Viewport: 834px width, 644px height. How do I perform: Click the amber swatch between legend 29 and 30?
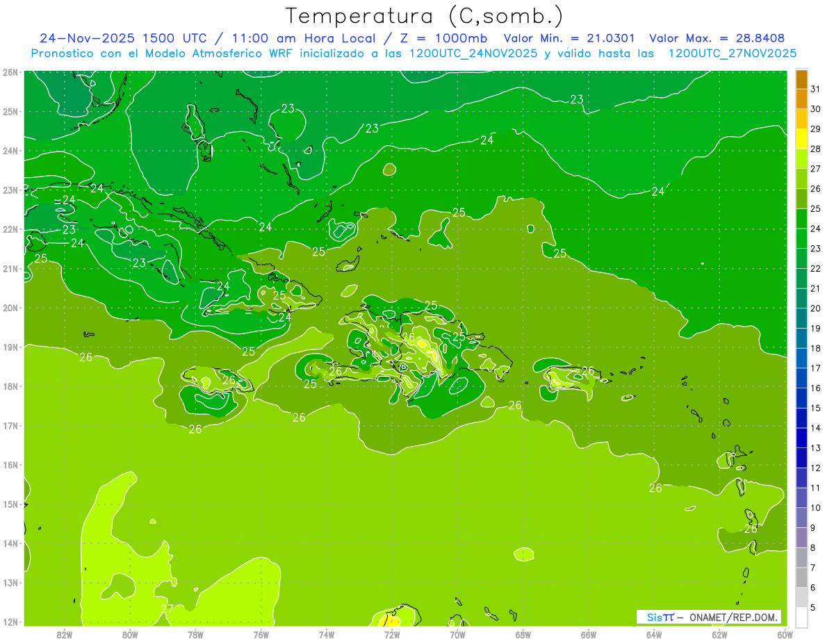pos(802,119)
